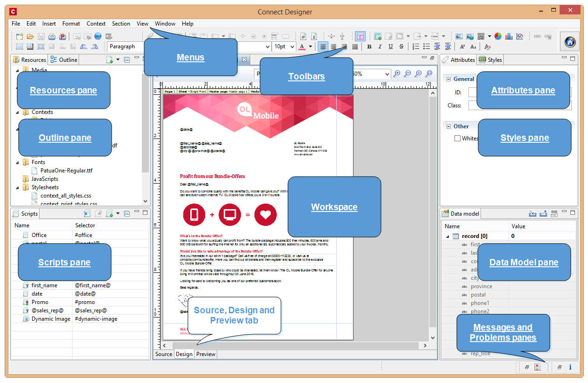Image resolution: width=588 pixels, height=383 pixels.
Task: Toggle left text alignment
Action: [x=323, y=46]
